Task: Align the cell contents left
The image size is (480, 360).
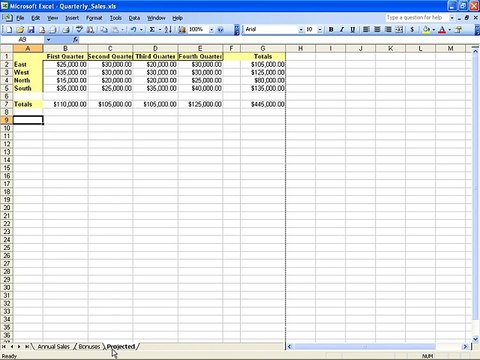Action: (x=366, y=30)
